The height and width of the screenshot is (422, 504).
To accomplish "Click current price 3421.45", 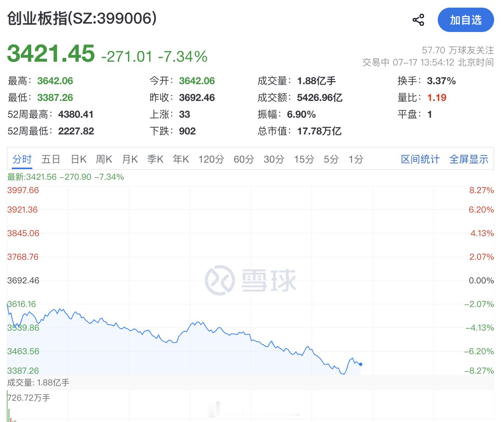I will point(51,53).
